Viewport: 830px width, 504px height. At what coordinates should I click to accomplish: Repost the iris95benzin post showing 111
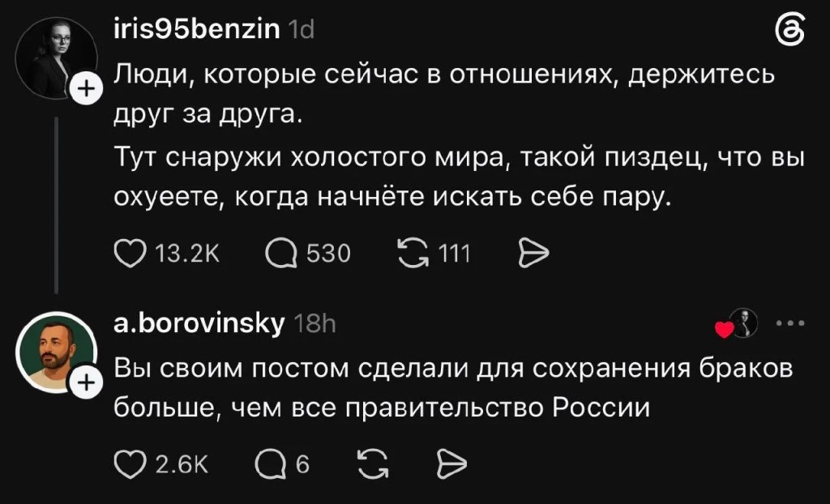click(x=413, y=254)
